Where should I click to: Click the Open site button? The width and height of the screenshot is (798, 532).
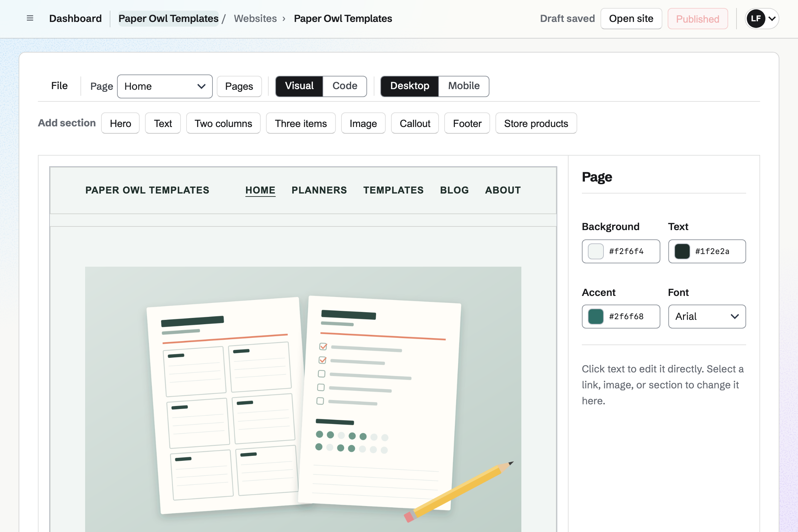tap(631, 19)
